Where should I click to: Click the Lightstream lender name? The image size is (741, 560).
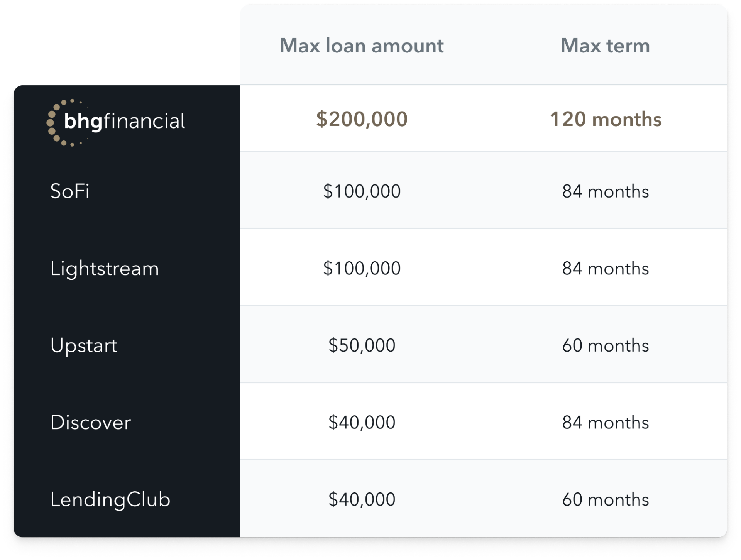[105, 269]
